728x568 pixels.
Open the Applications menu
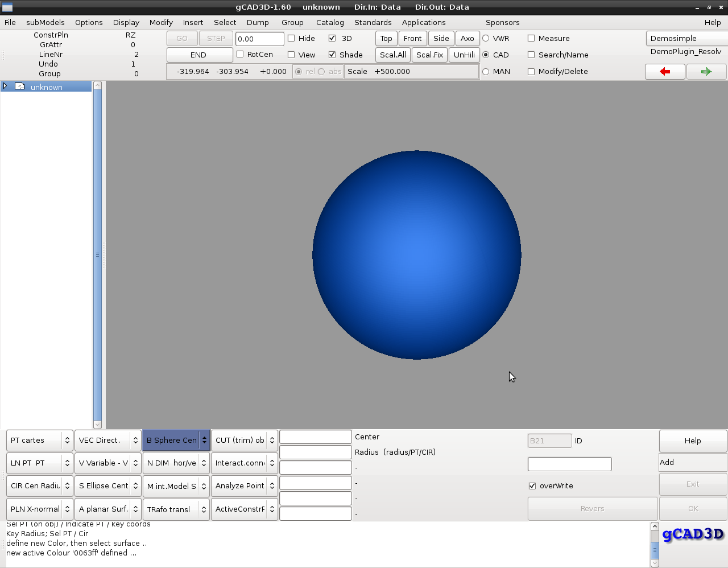[424, 22]
